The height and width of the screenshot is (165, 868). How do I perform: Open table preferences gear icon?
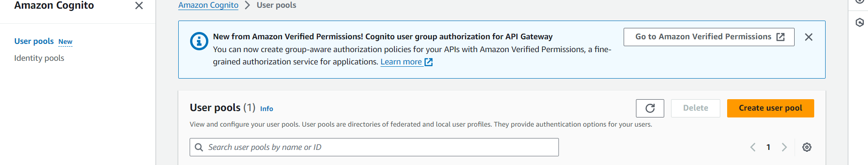[x=807, y=147]
